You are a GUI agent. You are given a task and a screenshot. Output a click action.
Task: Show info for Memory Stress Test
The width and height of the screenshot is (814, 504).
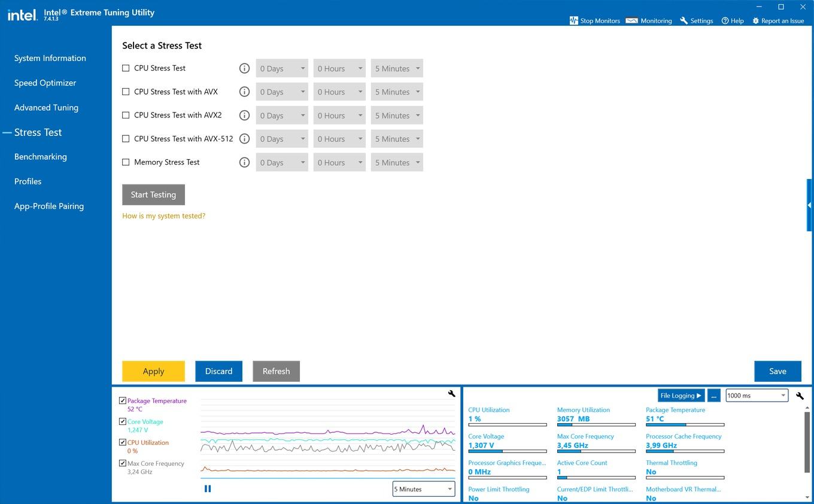244,162
